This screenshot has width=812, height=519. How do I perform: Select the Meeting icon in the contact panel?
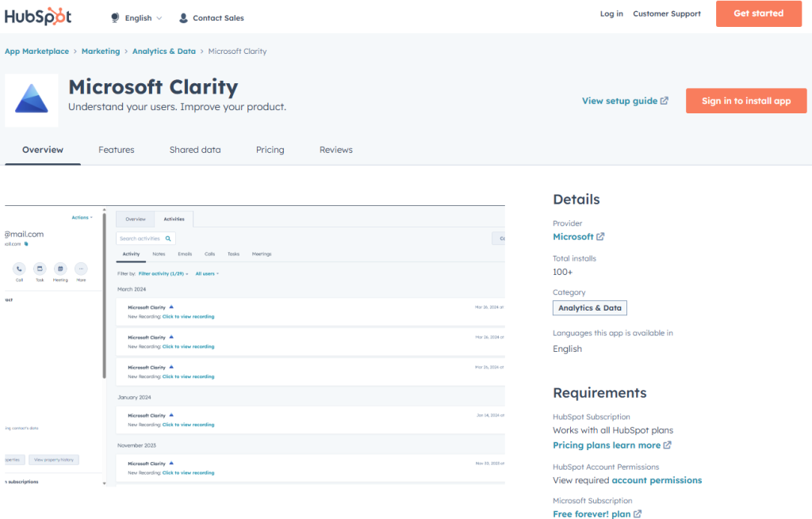(x=60, y=269)
